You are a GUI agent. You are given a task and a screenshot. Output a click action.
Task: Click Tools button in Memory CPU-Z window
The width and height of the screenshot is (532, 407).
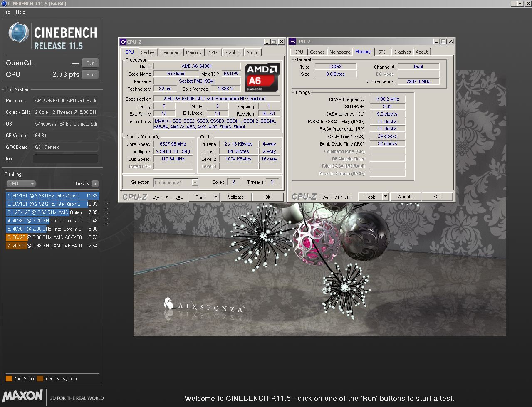370,197
